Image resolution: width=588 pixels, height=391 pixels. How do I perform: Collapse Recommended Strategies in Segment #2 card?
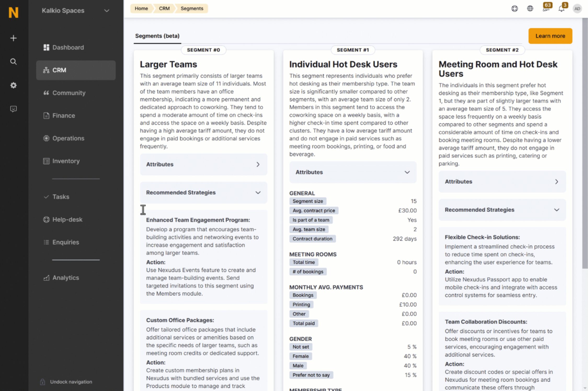(502, 210)
